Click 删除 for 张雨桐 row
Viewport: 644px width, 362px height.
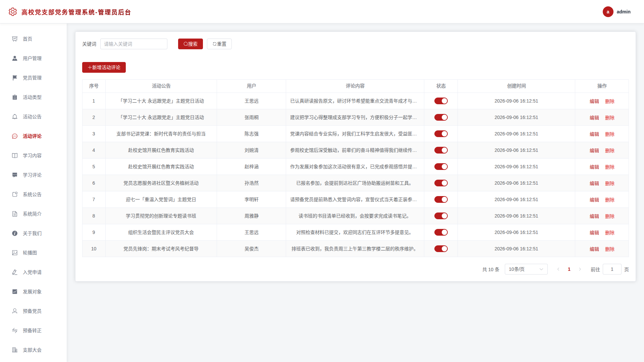[x=609, y=118]
